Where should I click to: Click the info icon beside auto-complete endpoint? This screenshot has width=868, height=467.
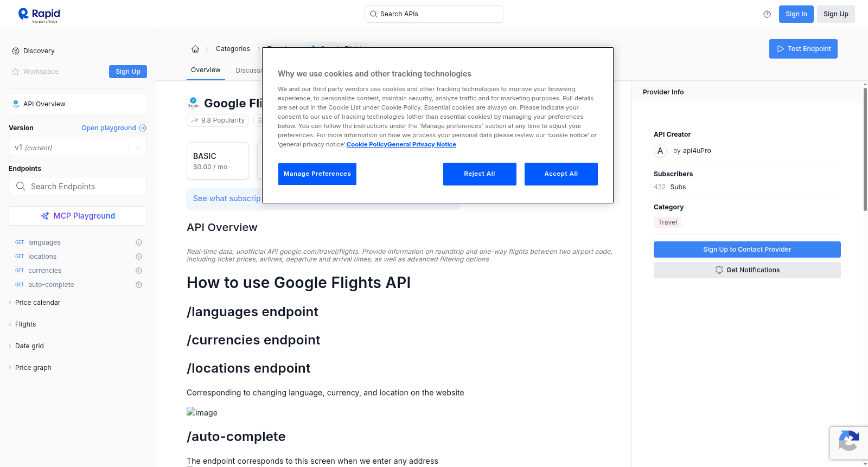coord(139,285)
